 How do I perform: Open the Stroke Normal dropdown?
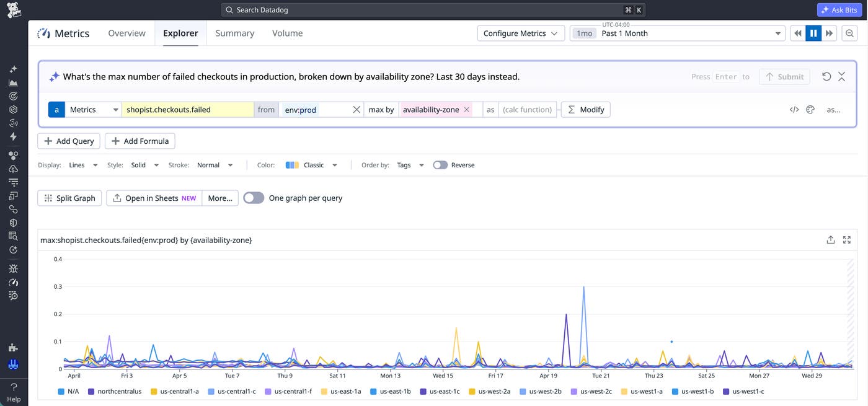coord(215,165)
